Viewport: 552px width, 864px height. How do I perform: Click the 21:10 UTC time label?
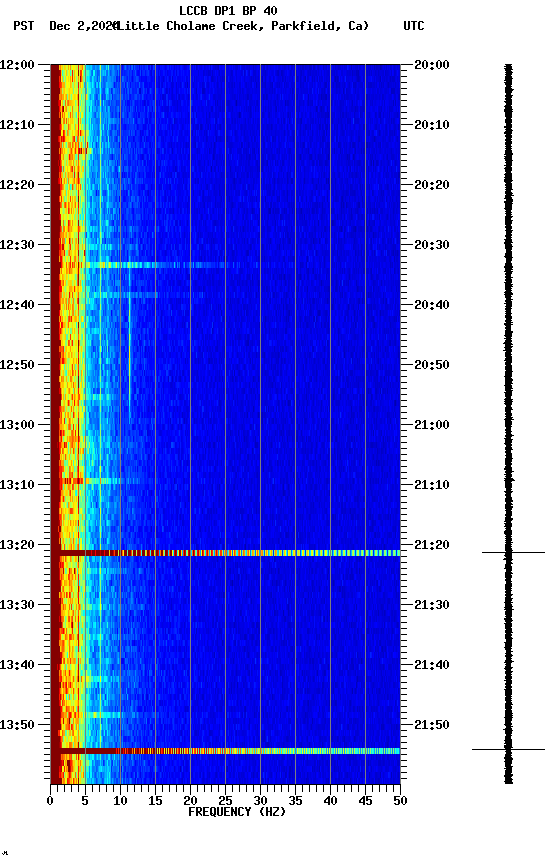(432, 485)
